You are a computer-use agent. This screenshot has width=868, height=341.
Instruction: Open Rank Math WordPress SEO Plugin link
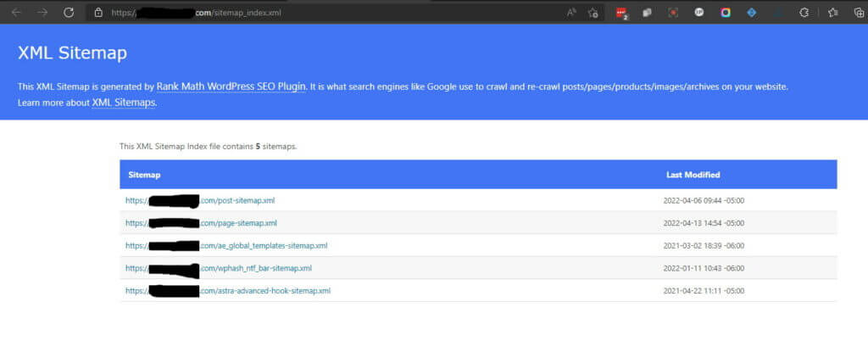pyautogui.click(x=231, y=87)
